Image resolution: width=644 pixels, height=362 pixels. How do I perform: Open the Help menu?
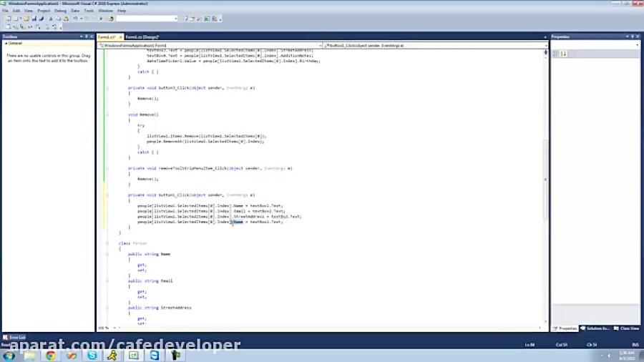point(122,11)
